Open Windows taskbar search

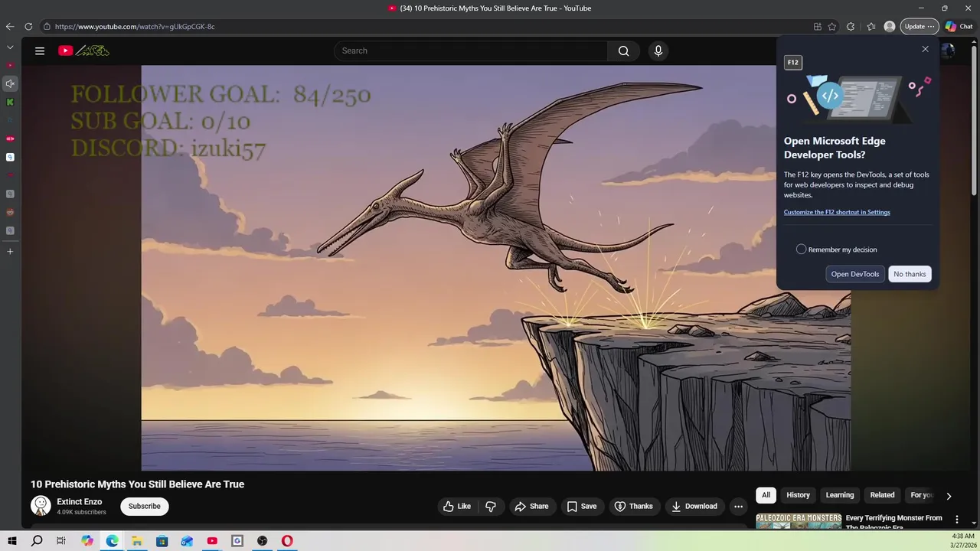pos(37,541)
